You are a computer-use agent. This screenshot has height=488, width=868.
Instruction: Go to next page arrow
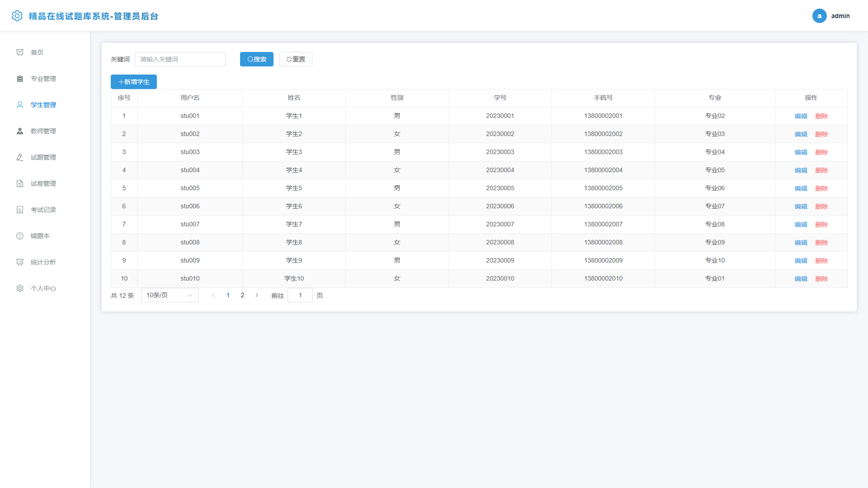257,295
